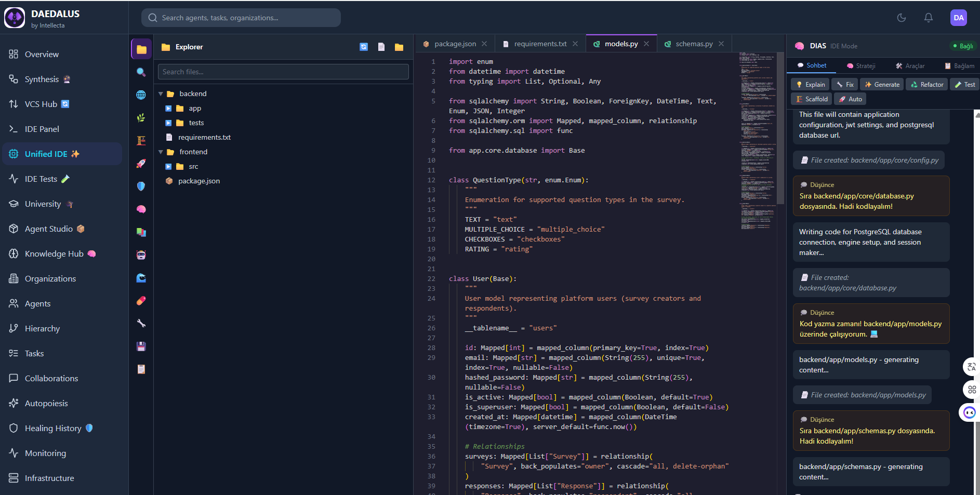Click the Test button
This screenshot has height=495, width=980.
click(965, 84)
